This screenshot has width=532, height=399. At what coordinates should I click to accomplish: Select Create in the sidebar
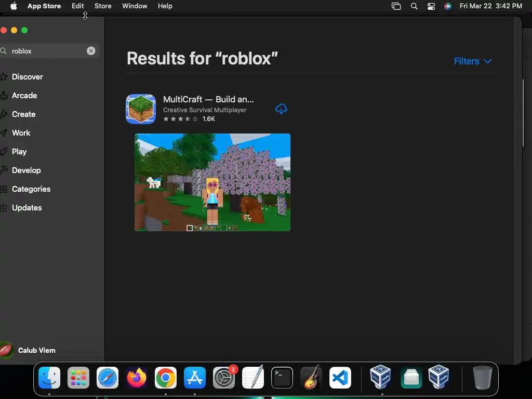pos(23,114)
